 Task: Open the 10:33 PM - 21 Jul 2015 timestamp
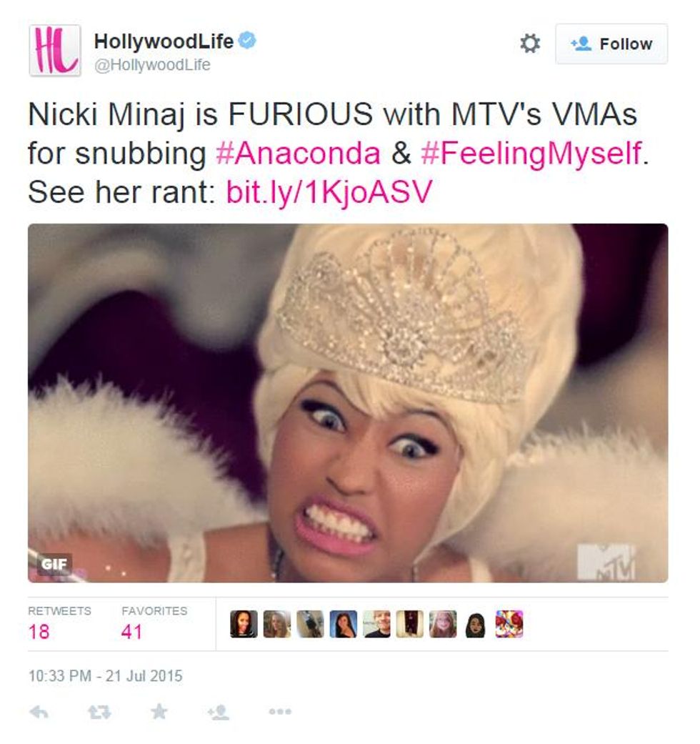point(105,675)
